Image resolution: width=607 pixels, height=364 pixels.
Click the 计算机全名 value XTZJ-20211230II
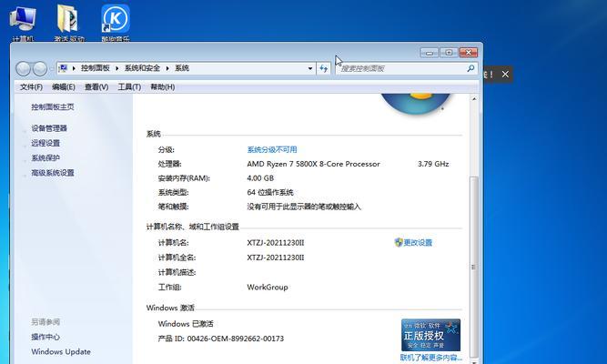[276, 258]
